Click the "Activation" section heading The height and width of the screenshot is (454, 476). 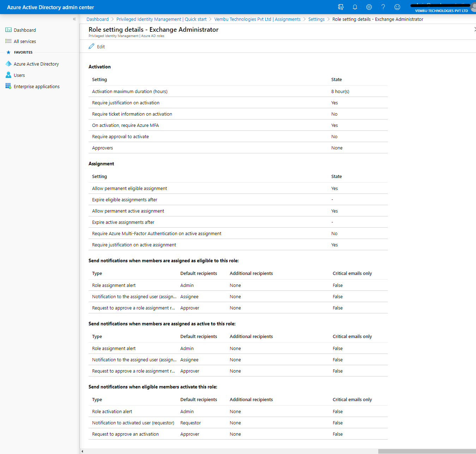tap(100, 67)
